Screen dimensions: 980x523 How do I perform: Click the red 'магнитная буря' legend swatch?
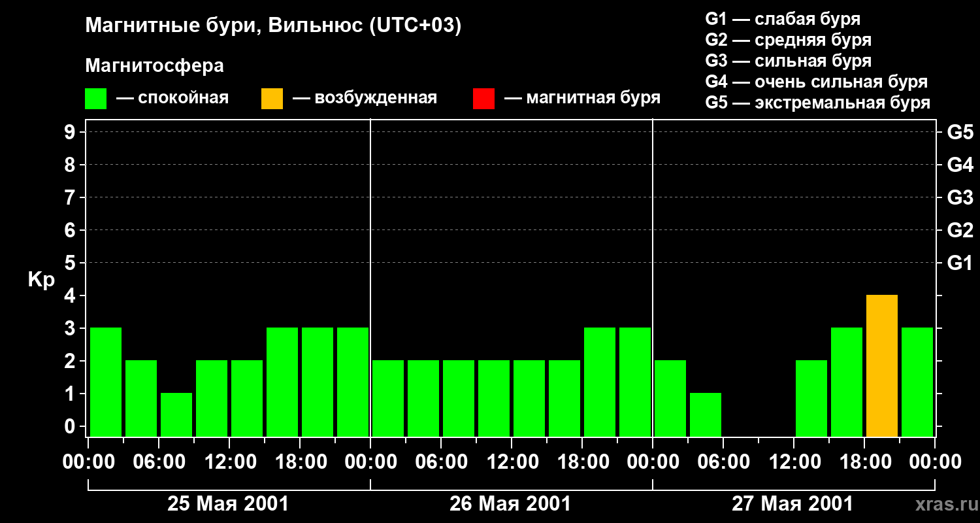(x=483, y=99)
